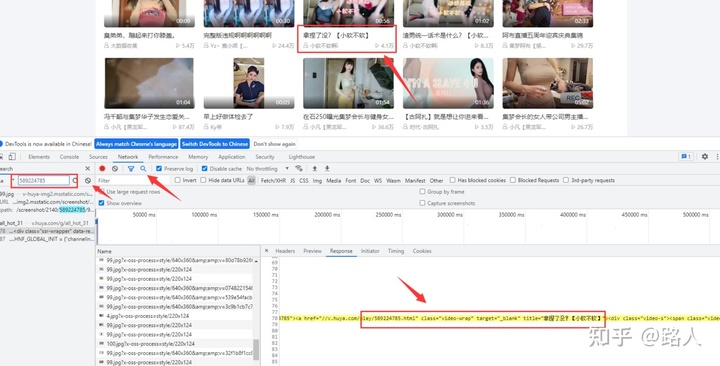
Task: Click Always match Chrome's language
Action: pos(136,144)
